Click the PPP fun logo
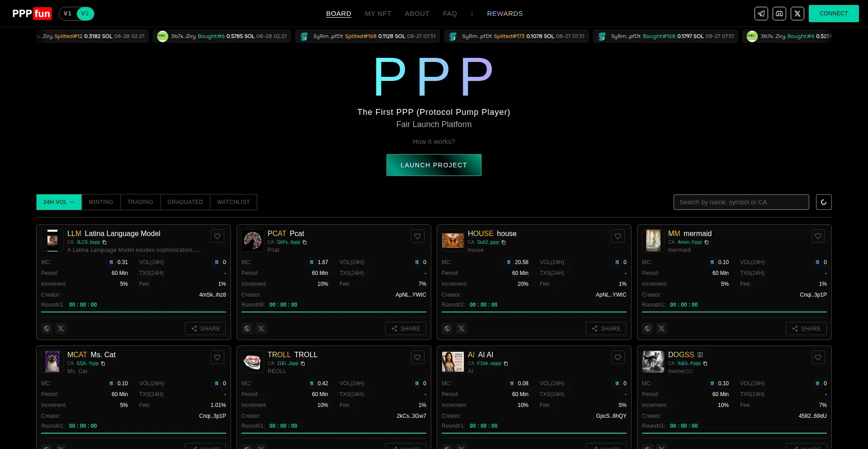Screen dimensions: 868x449 32,14
